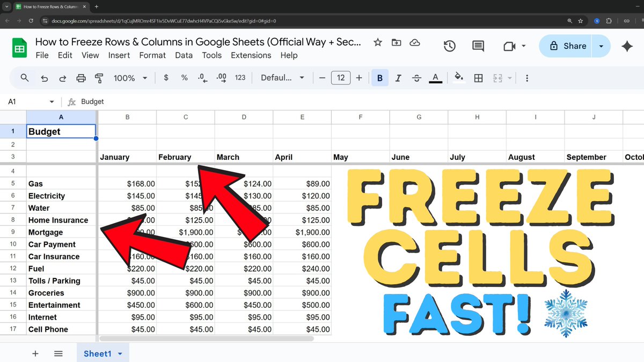Open the font family dropdown

pos(282,78)
